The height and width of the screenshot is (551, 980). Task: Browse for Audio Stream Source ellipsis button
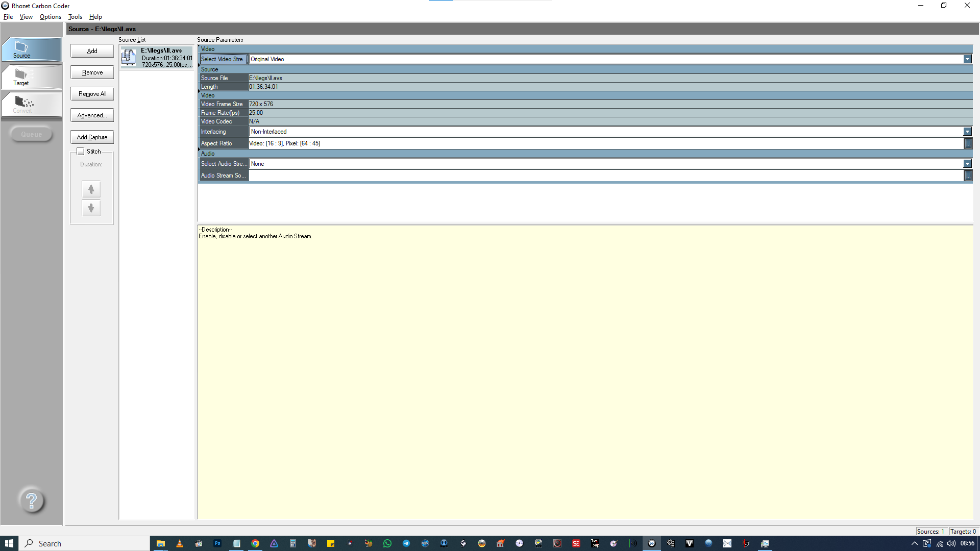click(x=968, y=176)
